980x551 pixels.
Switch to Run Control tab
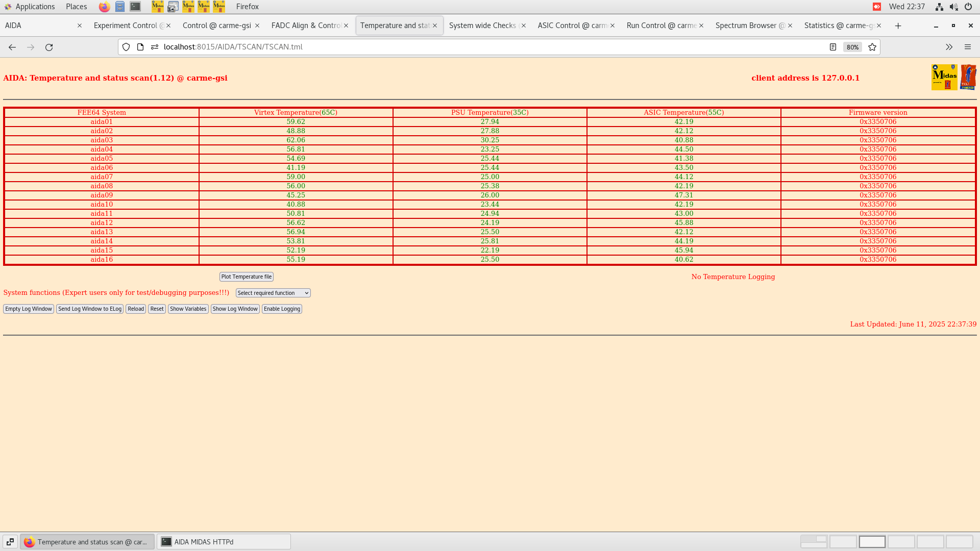pos(661,26)
